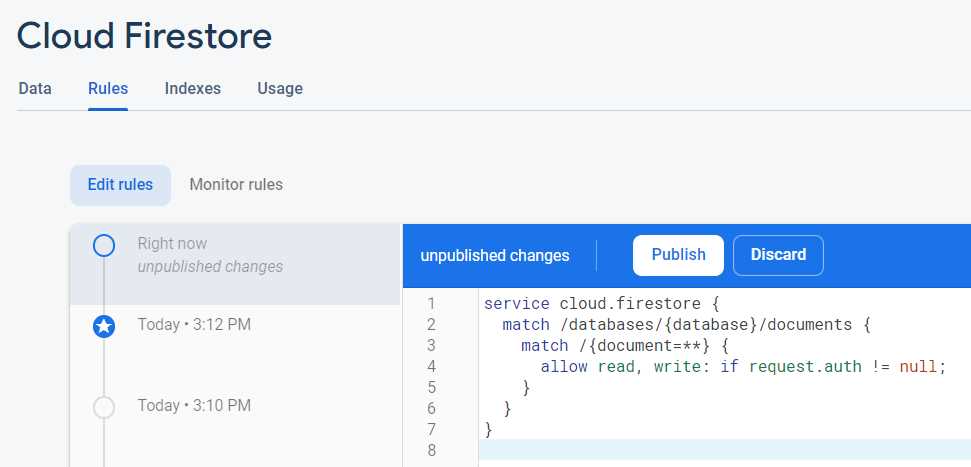971x467 pixels.
Task: Publish the unpublished rule changes
Action: (x=678, y=255)
